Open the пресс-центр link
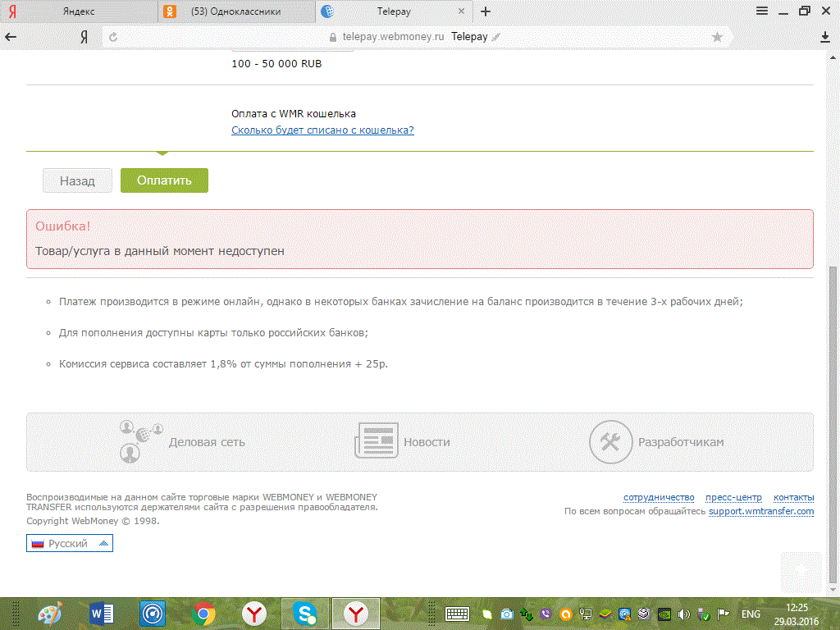The height and width of the screenshot is (630, 840). point(733,498)
